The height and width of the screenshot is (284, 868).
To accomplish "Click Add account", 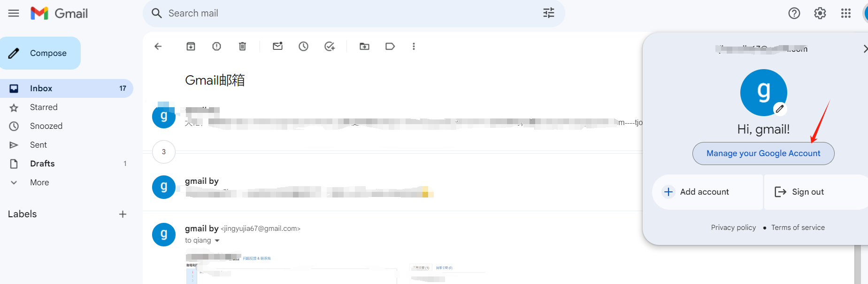I will pos(707,192).
